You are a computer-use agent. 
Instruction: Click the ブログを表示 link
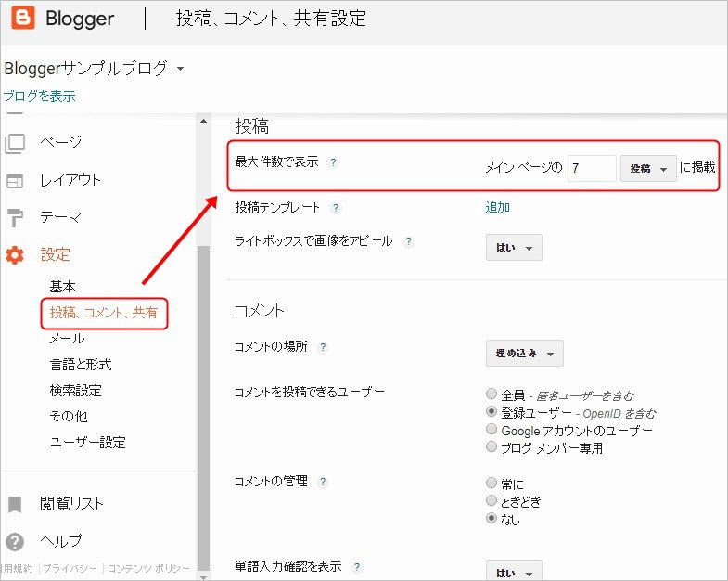(x=40, y=97)
